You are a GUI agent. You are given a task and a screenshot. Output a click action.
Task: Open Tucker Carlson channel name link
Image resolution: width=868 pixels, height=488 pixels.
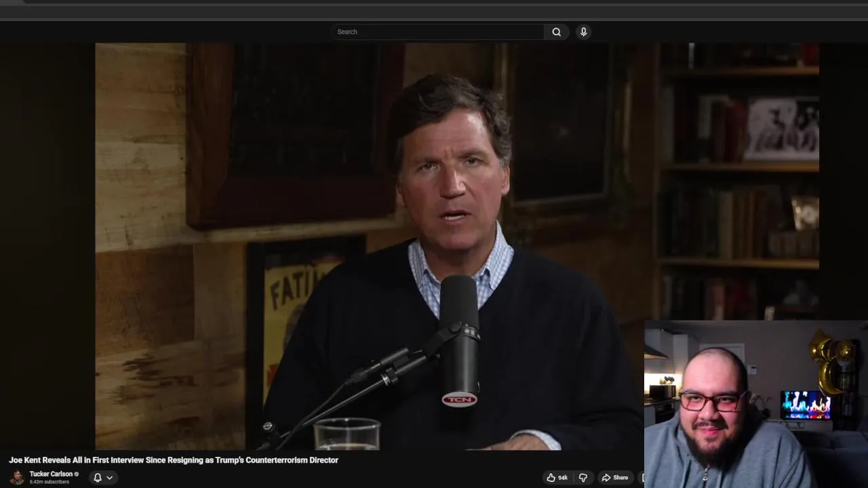click(x=51, y=474)
